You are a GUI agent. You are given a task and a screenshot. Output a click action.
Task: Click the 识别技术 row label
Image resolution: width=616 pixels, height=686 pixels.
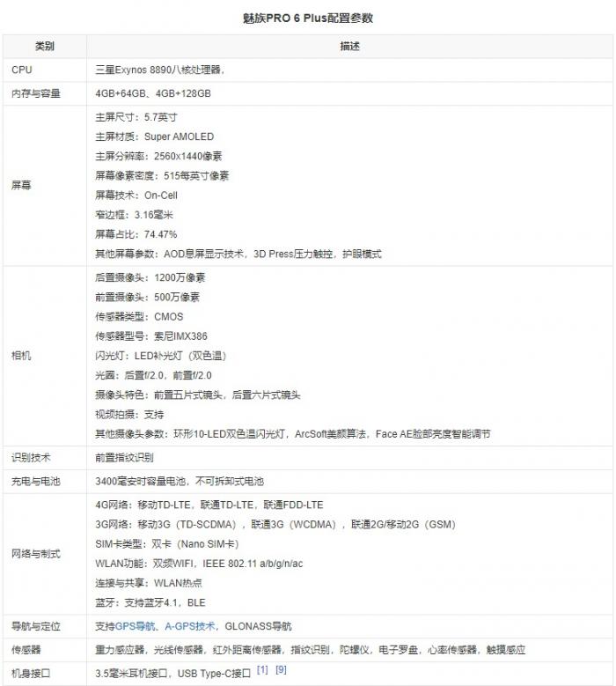31,458
